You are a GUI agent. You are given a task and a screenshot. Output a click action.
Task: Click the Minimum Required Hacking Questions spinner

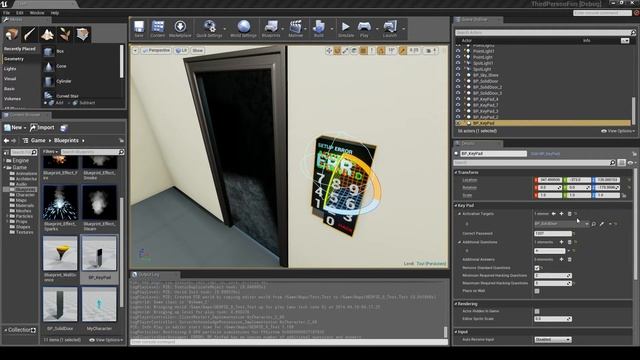553,276
